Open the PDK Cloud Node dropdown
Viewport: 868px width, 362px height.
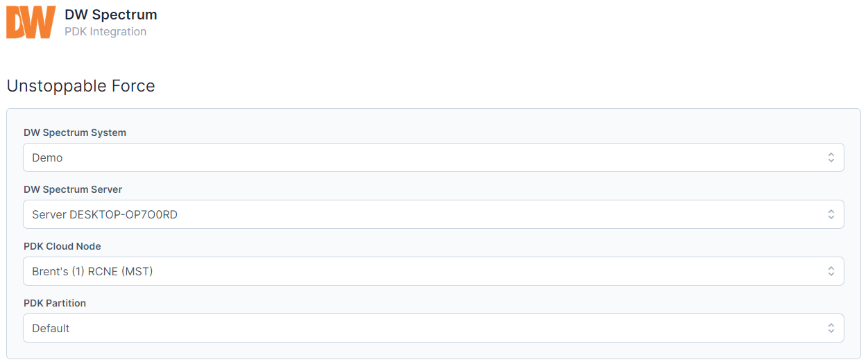(x=433, y=271)
